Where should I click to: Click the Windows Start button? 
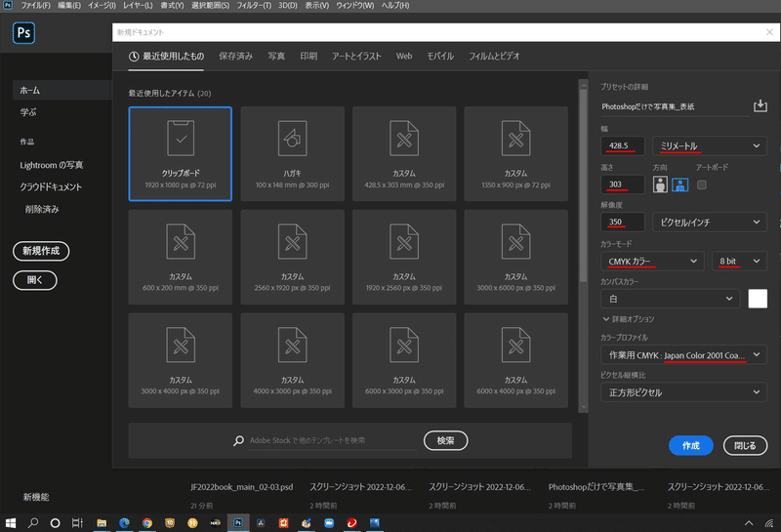pos(11,523)
